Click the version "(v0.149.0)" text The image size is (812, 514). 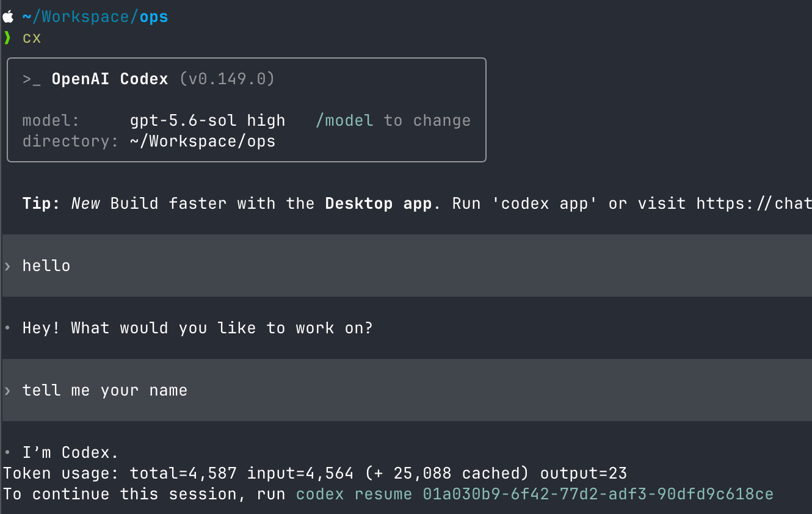(x=227, y=79)
